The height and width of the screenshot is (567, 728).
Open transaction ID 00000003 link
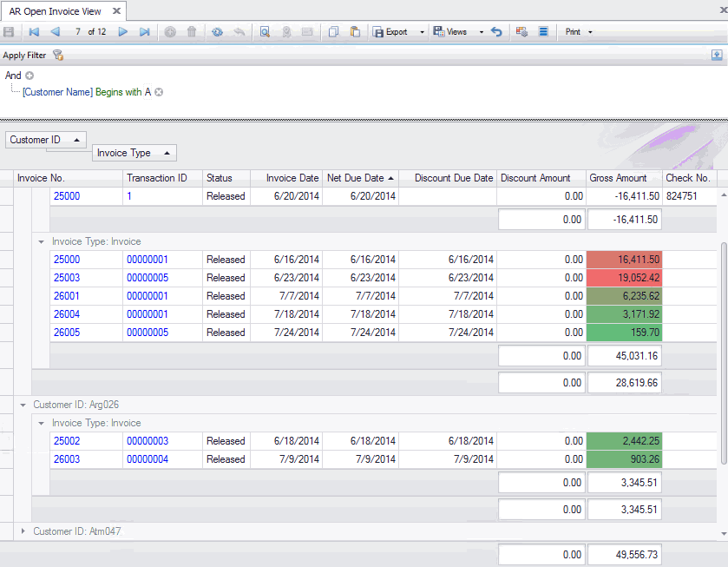[x=148, y=441]
